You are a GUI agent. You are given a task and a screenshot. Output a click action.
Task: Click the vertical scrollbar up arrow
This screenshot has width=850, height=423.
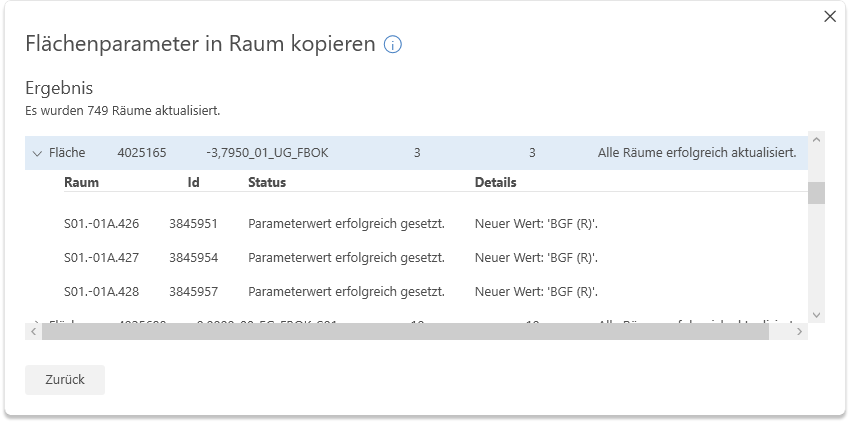pyautogui.click(x=816, y=139)
